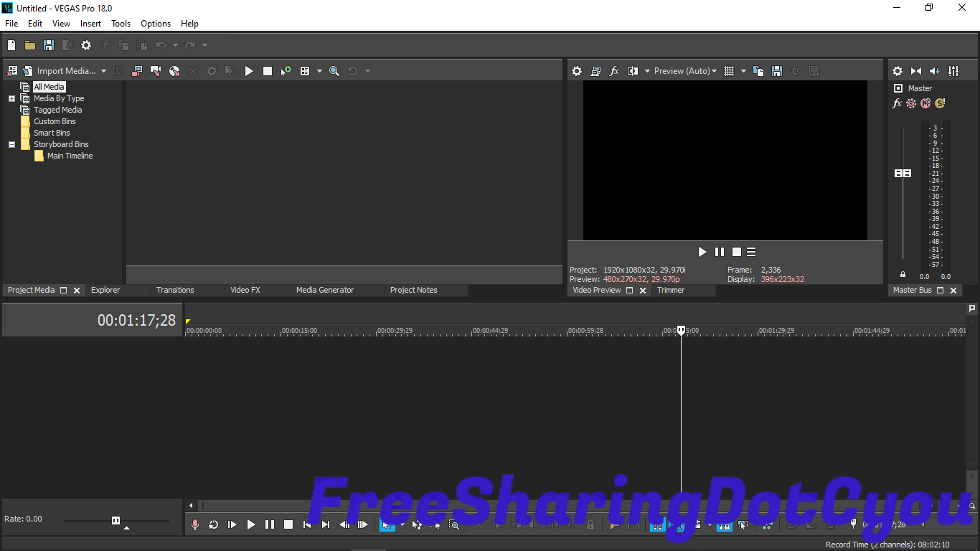
Task: Expand the Media By Type tree node
Action: (11, 98)
